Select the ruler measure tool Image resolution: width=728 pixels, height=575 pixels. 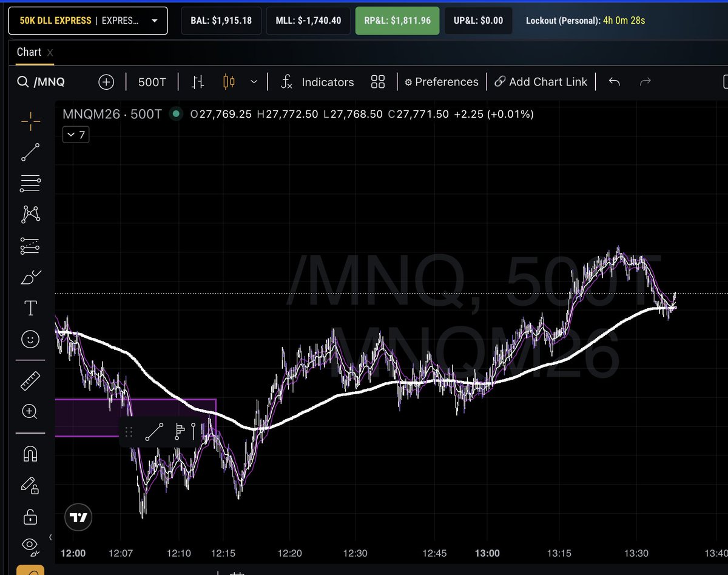30,381
